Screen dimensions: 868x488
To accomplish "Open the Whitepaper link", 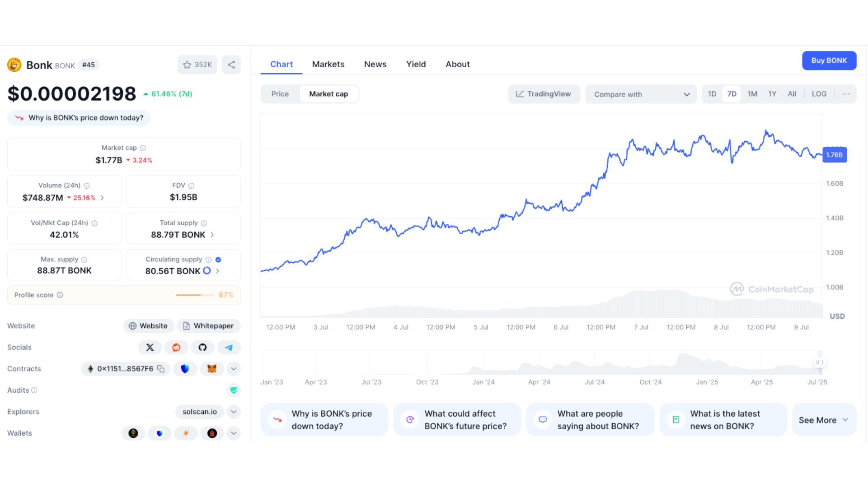I will (x=209, y=326).
